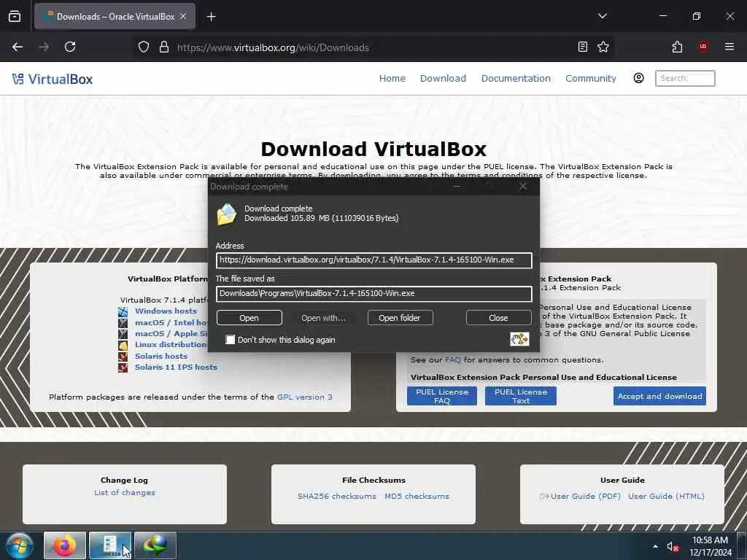Click the drag-and-drop hand icon in dialog

tap(519, 339)
